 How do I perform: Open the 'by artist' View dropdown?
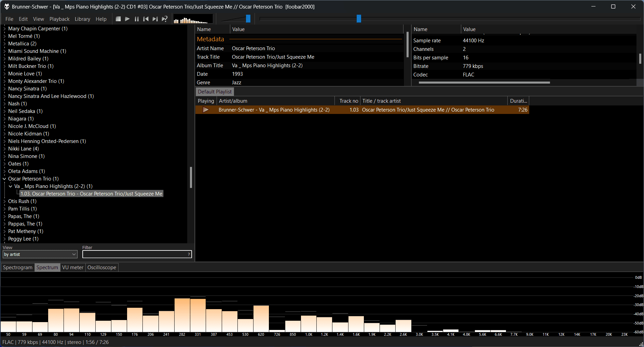(x=40, y=254)
